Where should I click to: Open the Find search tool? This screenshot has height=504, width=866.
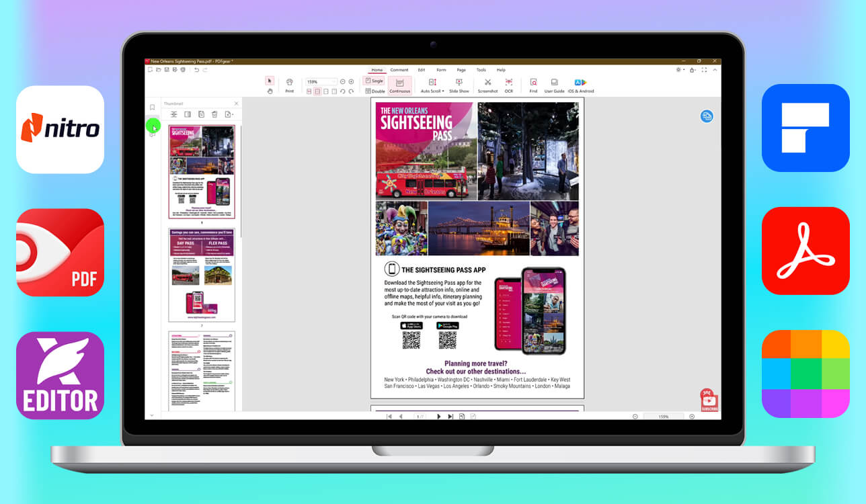[533, 85]
